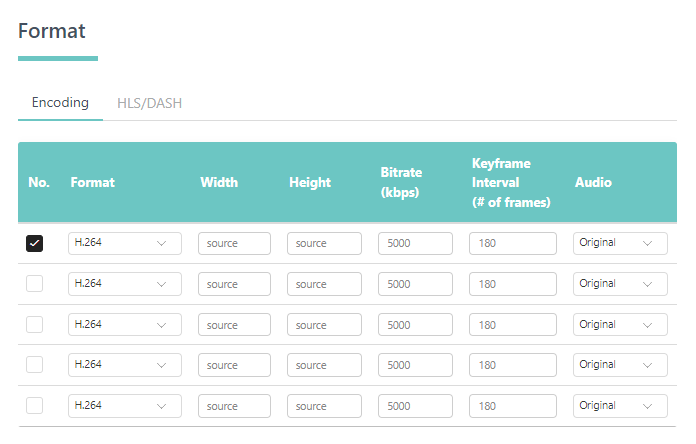Click third row Keyframe Interval 180 field

pos(513,325)
